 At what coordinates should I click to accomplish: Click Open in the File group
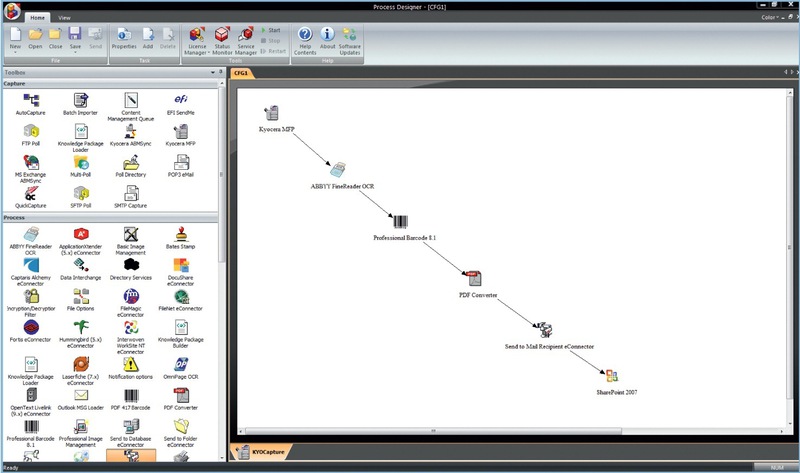pyautogui.click(x=35, y=39)
